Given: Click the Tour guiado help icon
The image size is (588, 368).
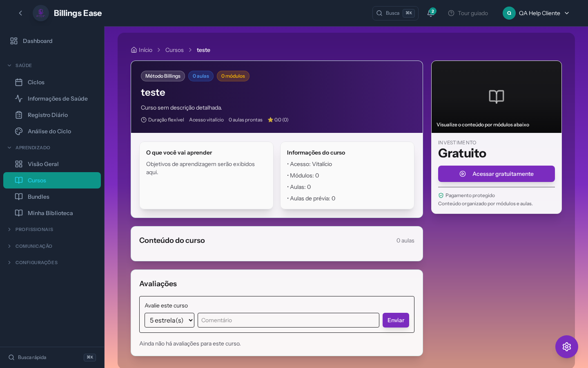Looking at the screenshot, I should [x=451, y=13].
